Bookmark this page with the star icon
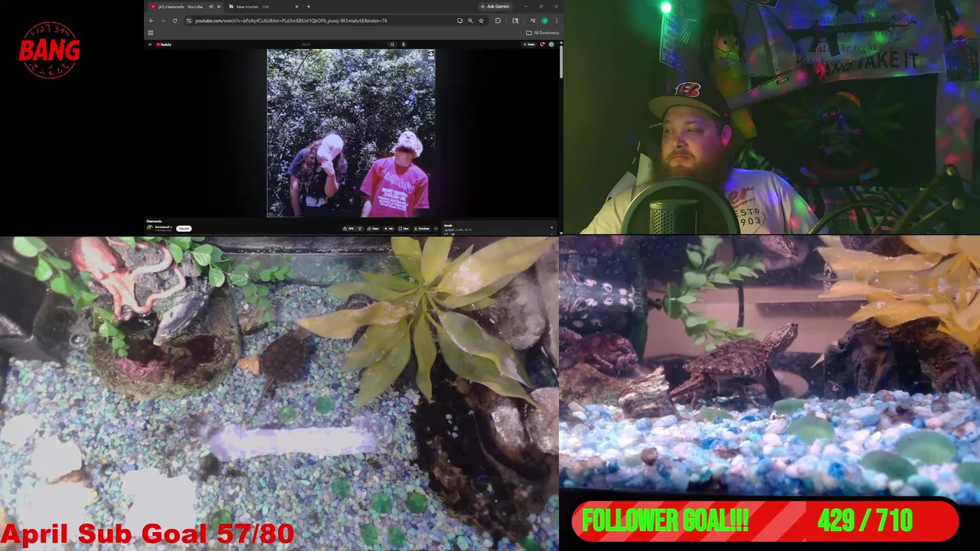The height and width of the screenshot is (551, 980). pos(481,21)
